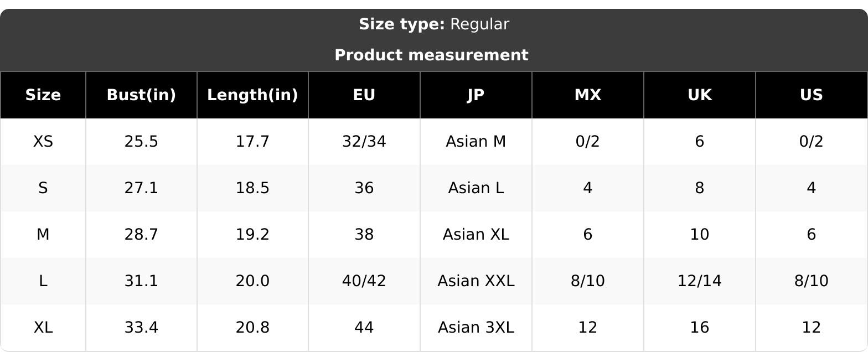
Task: Click the US column header
Action: (x=812, y=95)
